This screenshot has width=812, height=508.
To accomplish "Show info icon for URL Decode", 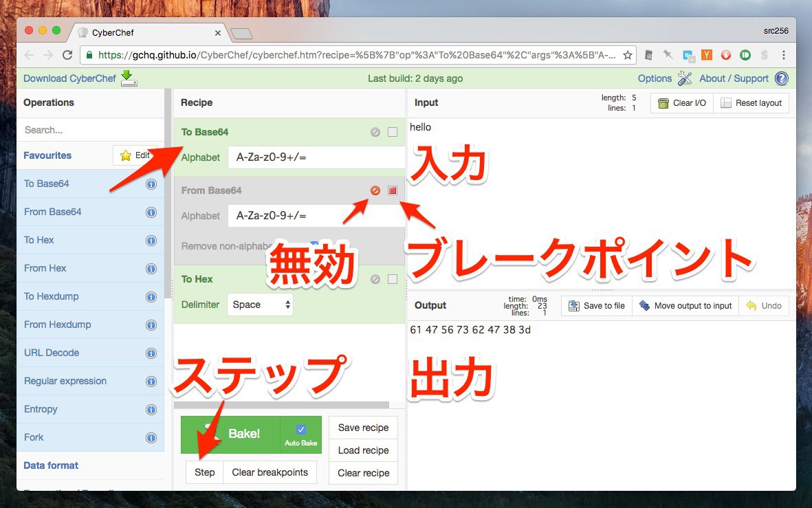I will (151, 353).
